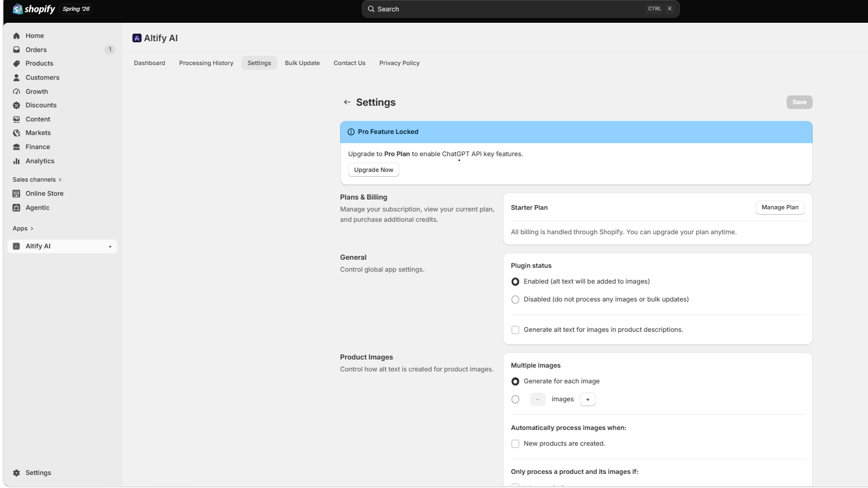
Task: Select the limited images count radio
Action: [515, 400]
